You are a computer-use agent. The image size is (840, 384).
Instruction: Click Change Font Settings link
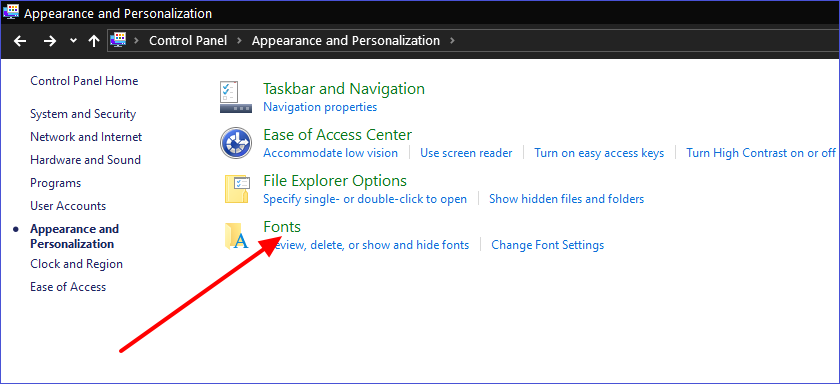click(x=548, y=245)
